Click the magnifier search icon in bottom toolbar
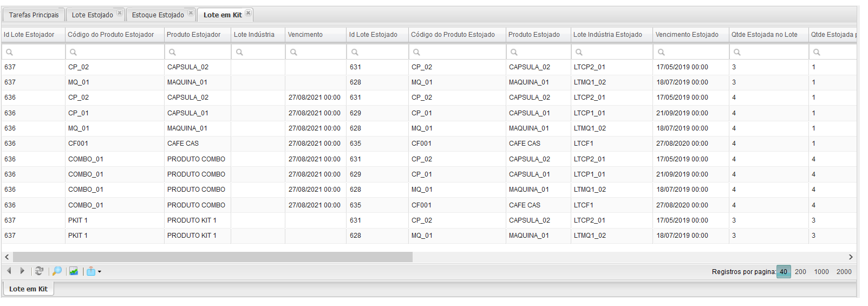The image size is (868, 306). pyautogui.click(x=57, y=271)
